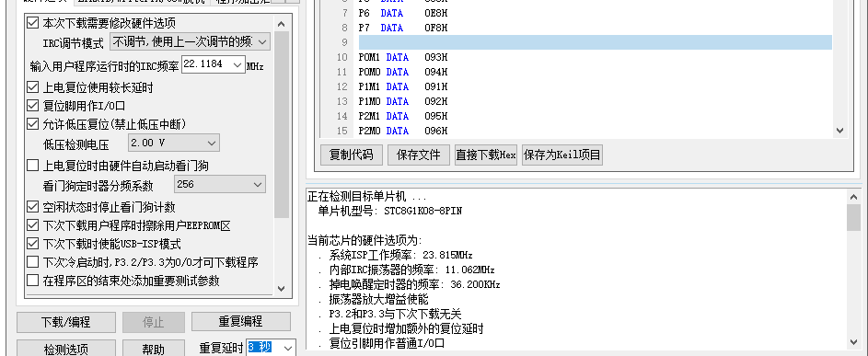Click log line '上电复位时增加额外的复位延时'
868x356 pixels.
pyautogui.click(x=406, y=329)
